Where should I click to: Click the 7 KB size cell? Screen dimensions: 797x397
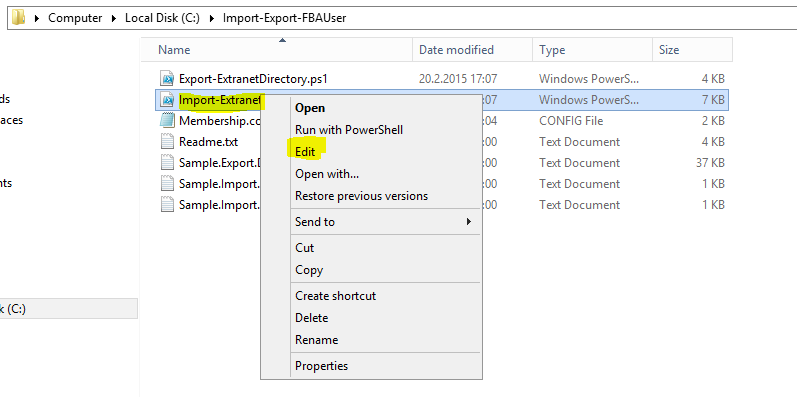coord(714,100)
